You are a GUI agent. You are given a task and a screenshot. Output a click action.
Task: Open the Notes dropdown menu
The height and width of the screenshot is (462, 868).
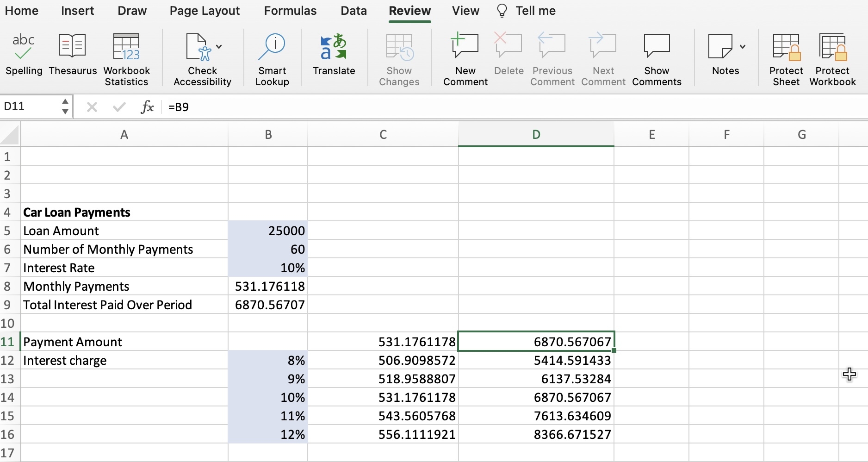coord(743,46)
